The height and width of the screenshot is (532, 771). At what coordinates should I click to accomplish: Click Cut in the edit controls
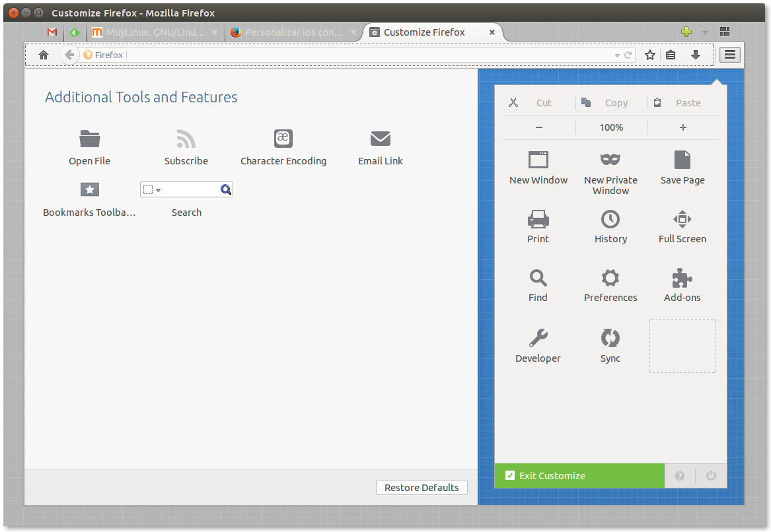(x=538, y=103)
